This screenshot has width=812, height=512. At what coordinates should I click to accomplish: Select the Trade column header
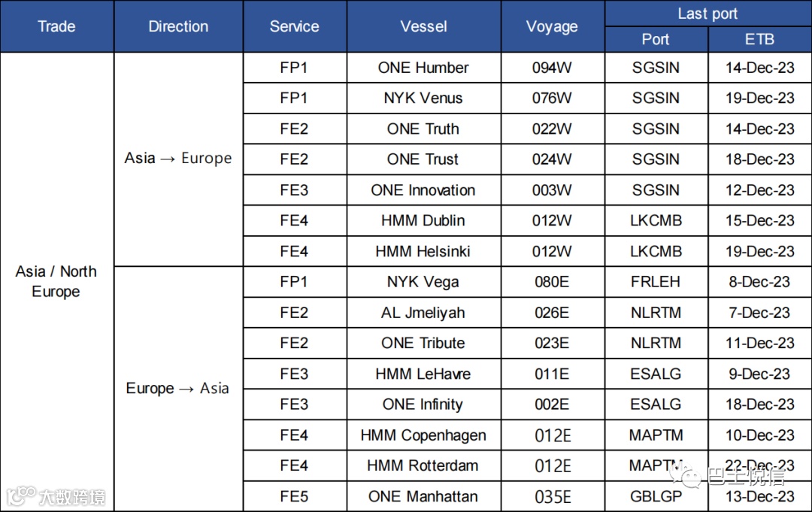[x=57, y=26]
